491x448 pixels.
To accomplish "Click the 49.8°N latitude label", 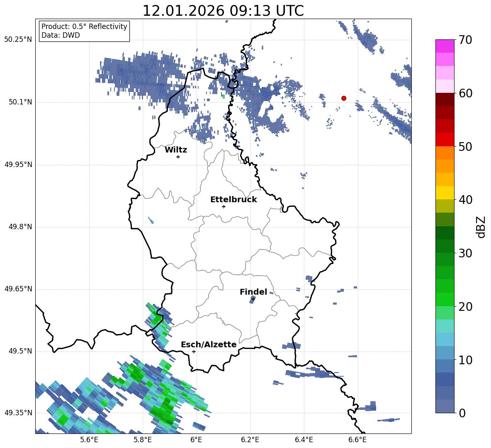I will (x=20, y=227).
